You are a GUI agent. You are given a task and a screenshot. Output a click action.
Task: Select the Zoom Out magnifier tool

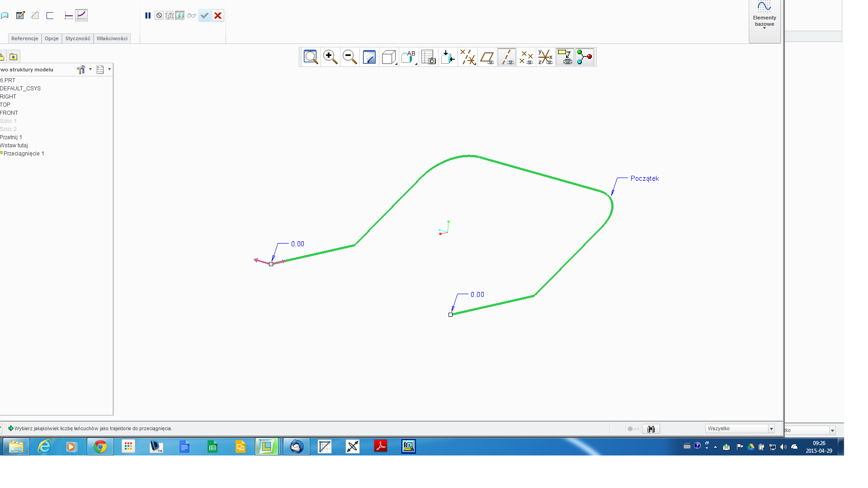(x=349, y=57)
